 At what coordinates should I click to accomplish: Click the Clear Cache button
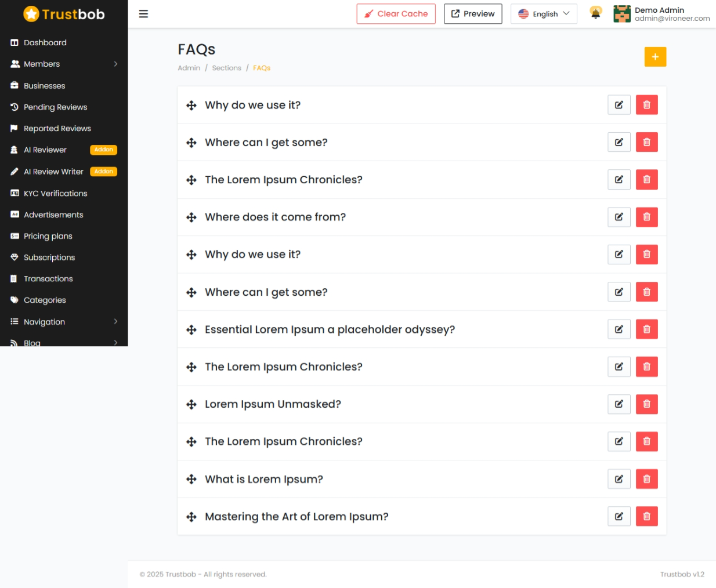[396, 14]
